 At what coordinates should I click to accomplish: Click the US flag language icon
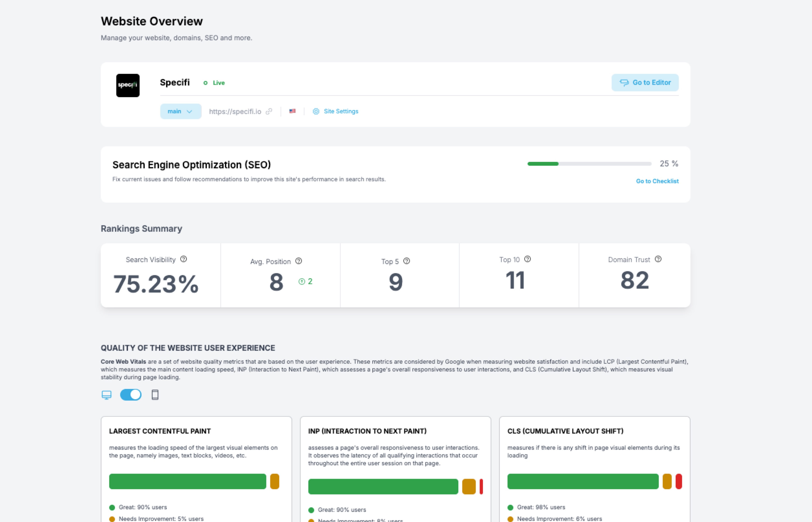click(x=292, y=111)
